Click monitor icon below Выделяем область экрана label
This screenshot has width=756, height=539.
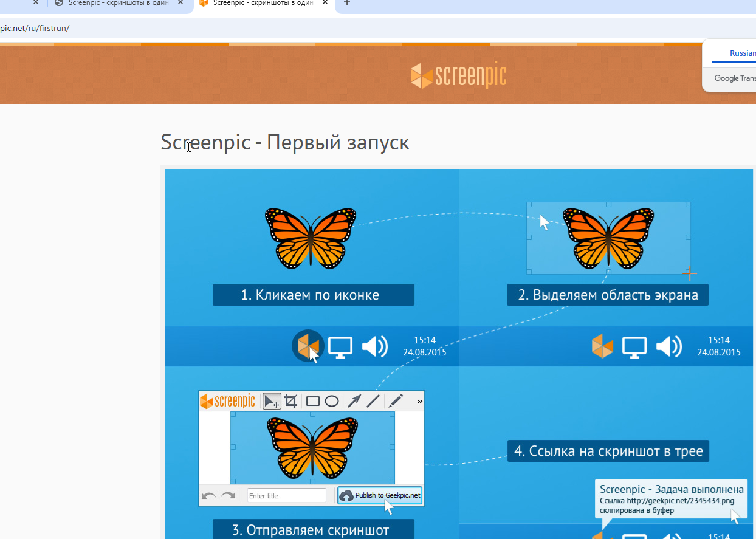[634, 347]
